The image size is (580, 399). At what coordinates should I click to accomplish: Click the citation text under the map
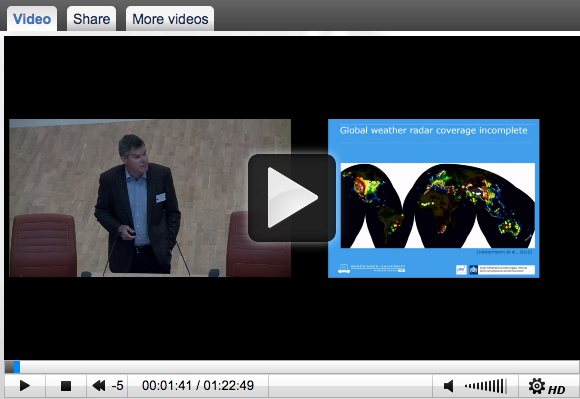click(x=504, y=252)
